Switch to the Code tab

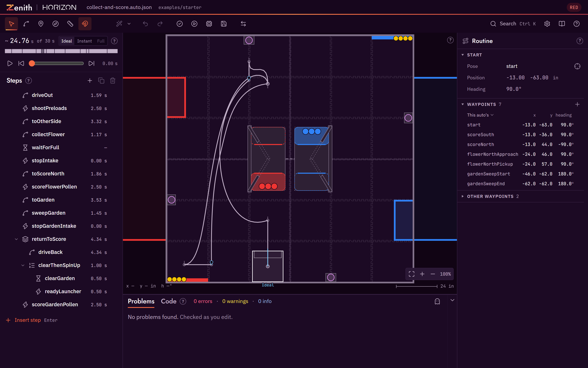coord(169,301)
